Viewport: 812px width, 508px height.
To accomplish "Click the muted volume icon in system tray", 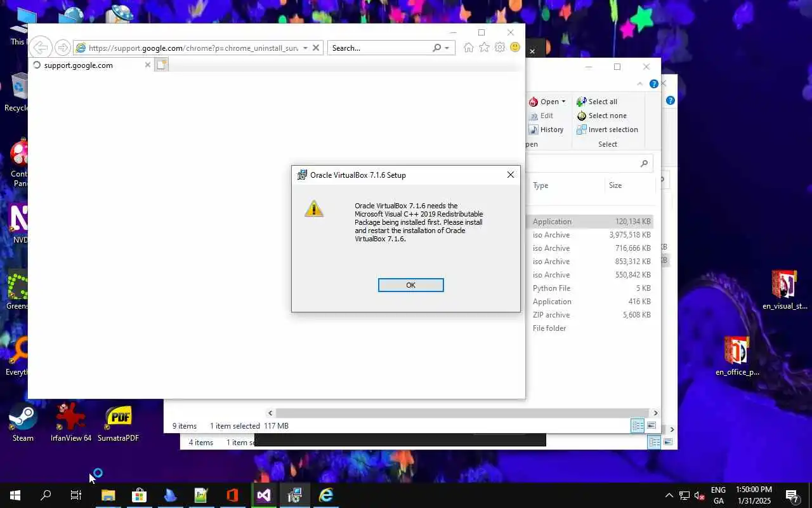I will click(700, 495).
